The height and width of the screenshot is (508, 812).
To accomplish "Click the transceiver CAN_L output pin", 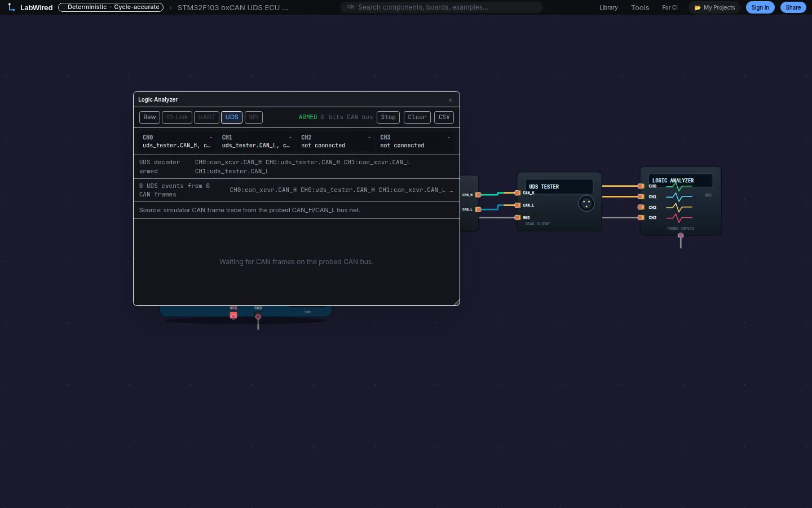I will point(478,209).
